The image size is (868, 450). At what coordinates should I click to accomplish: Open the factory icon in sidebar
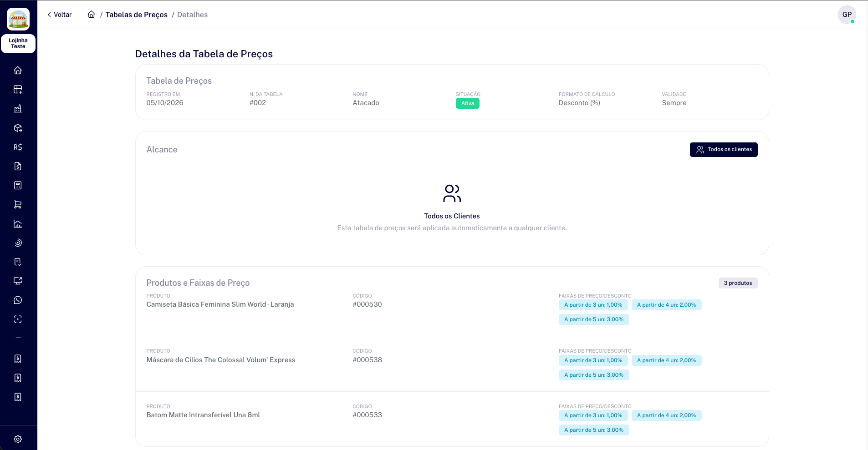pyautogui.click(x=18, y=109)
